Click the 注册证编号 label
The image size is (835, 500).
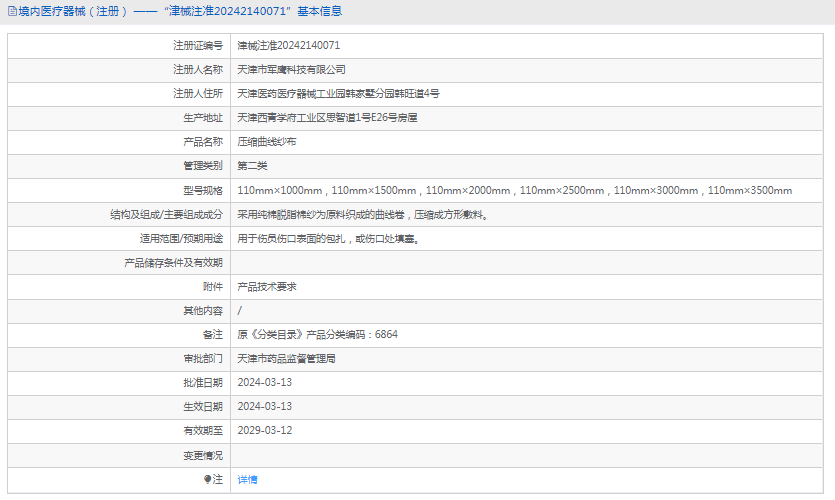pos(198,46)
